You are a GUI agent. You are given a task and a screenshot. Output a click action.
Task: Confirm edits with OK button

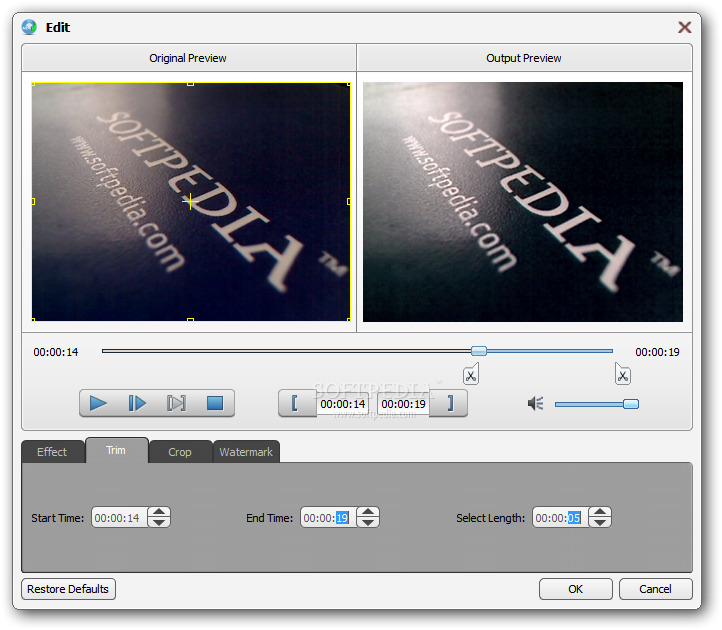pos(576,589)
